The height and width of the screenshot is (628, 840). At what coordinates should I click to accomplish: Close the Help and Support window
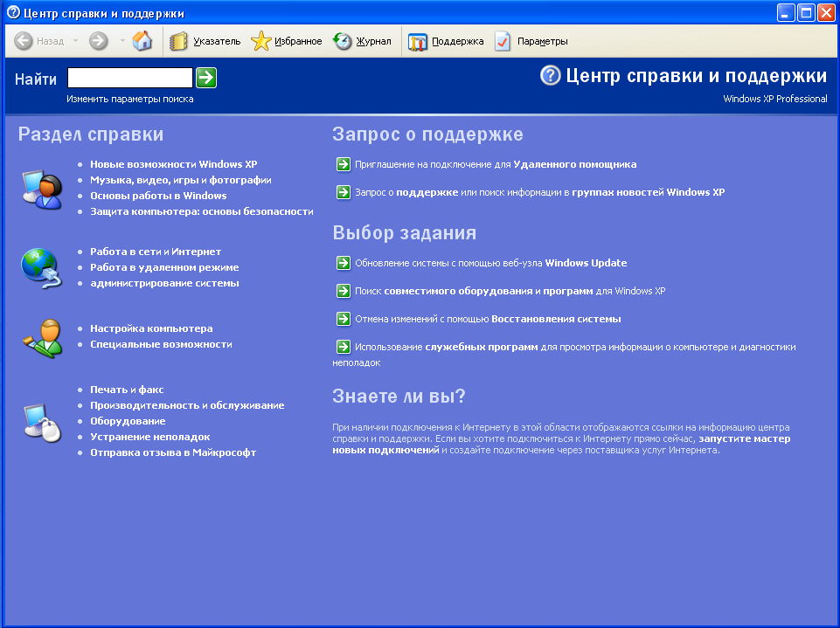click(x=826, y=12)
